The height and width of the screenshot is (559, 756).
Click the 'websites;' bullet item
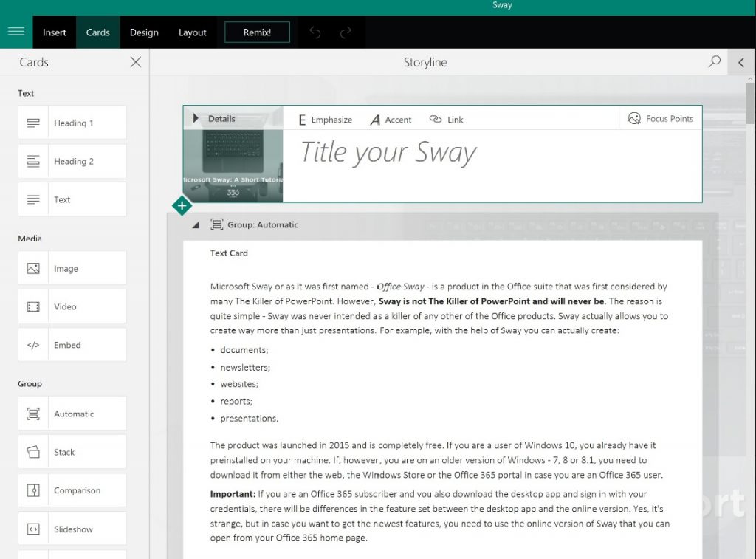point(239,384)
